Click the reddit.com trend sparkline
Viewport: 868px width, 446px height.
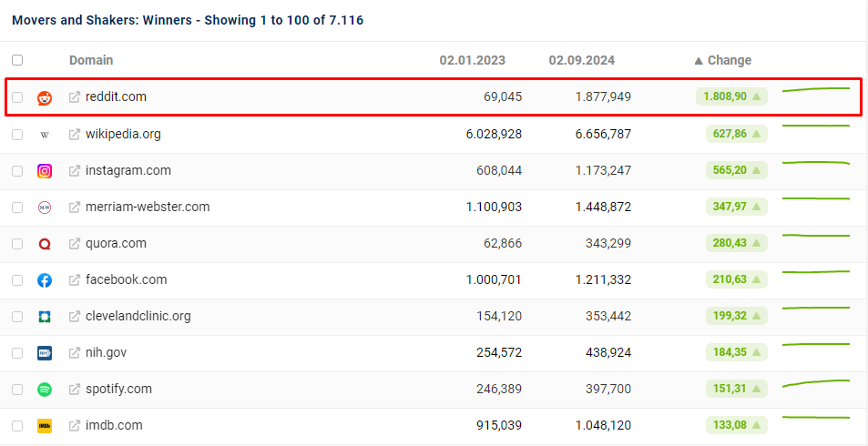[x=816, y=89]
